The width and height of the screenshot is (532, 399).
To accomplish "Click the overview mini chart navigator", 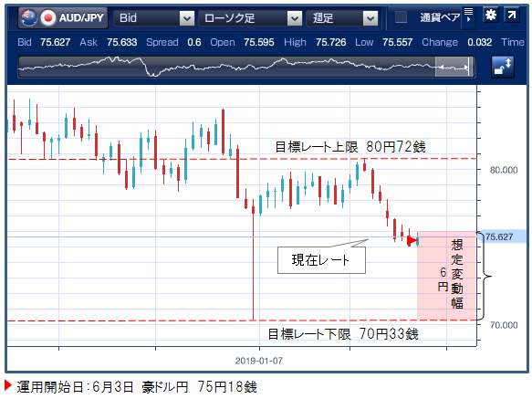I will coord(246,68).
